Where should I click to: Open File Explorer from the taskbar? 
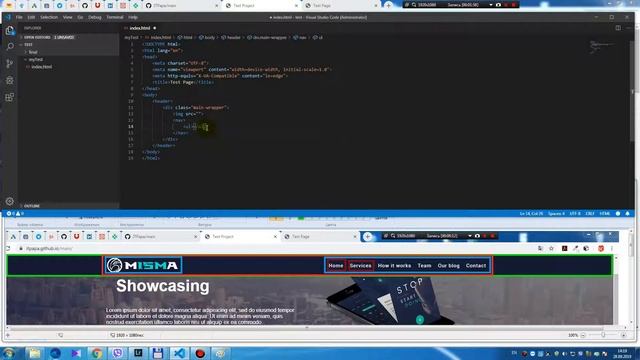click(x=34, y=353)
